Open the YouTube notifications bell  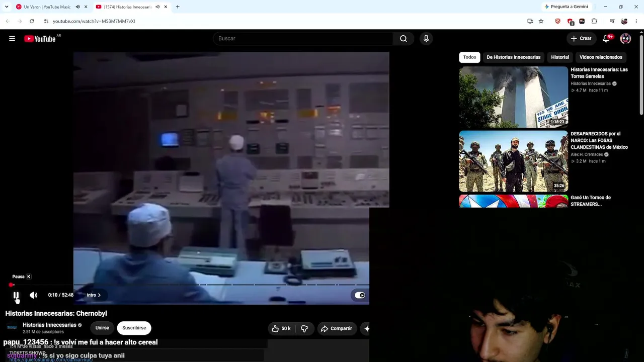click(x=607, y=39)
